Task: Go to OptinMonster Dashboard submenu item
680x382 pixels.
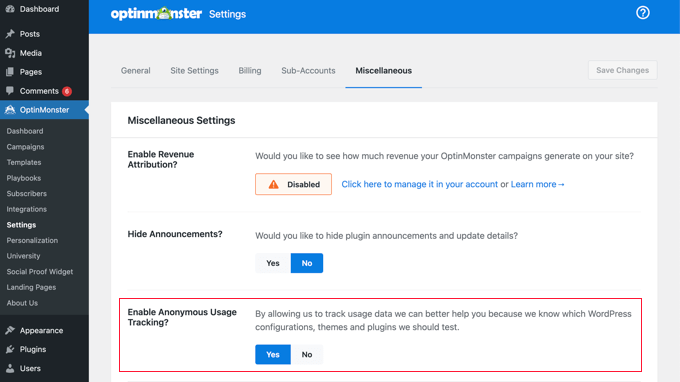Action: (25, 131)
